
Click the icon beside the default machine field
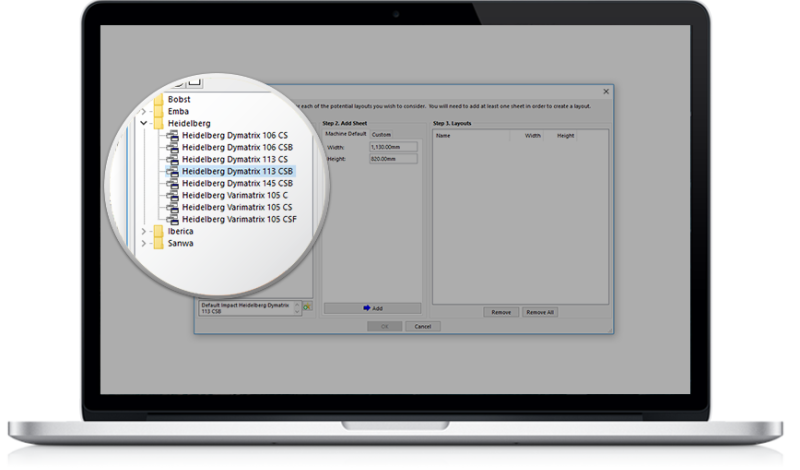click(307, 307)
